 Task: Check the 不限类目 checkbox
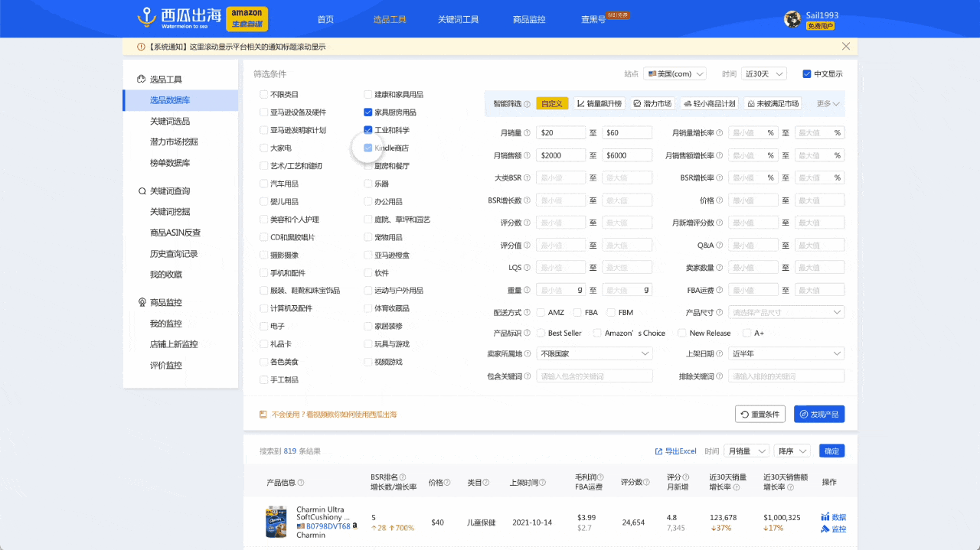(x=264, y=95)
